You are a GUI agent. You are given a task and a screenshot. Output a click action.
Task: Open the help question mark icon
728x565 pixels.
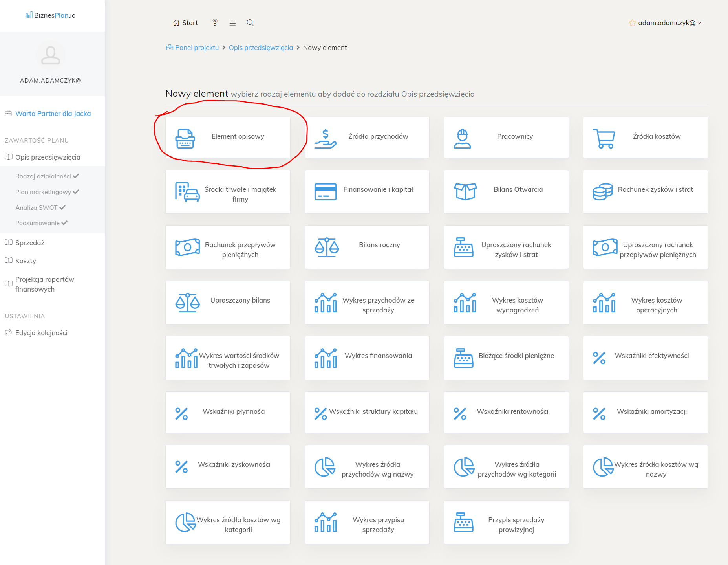point(215,22)
